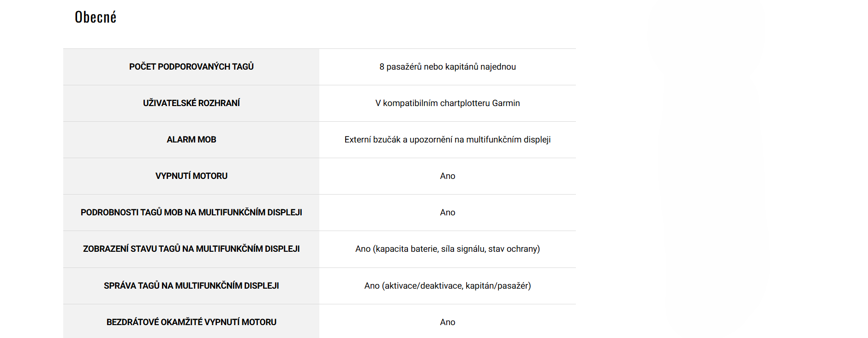Viewport: 868px width, 338px height.
Task: Click the Vypnutí motoru row label
Action: [x=191, y=176]
